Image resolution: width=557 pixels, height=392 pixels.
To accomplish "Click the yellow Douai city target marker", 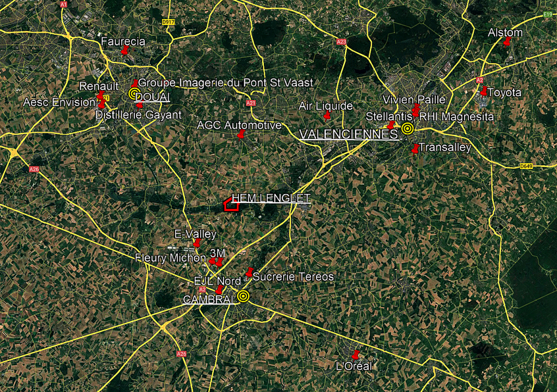I will (x=134, y=94).
